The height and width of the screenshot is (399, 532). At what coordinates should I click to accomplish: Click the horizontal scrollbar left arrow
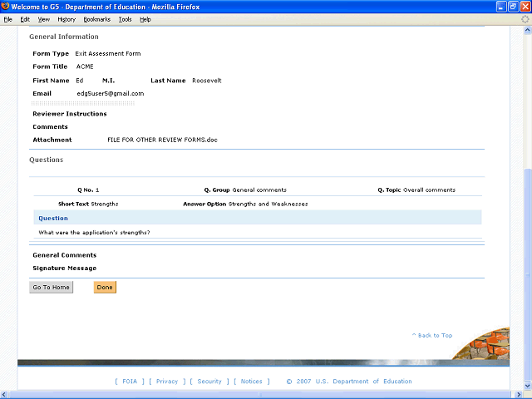[x=3, y=395]
